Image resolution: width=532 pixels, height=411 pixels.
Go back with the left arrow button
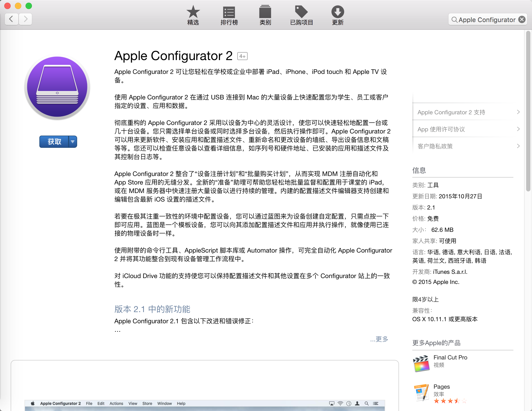(11, 19)
